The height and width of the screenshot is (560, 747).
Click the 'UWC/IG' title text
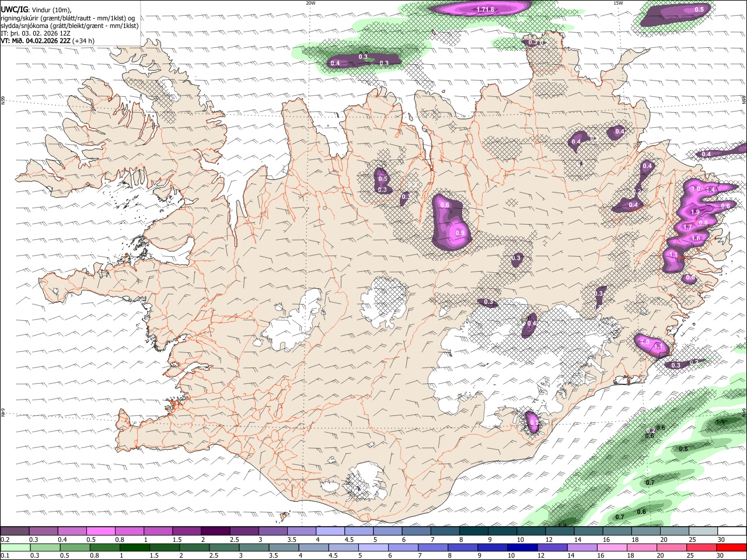[x=13, y=10]
